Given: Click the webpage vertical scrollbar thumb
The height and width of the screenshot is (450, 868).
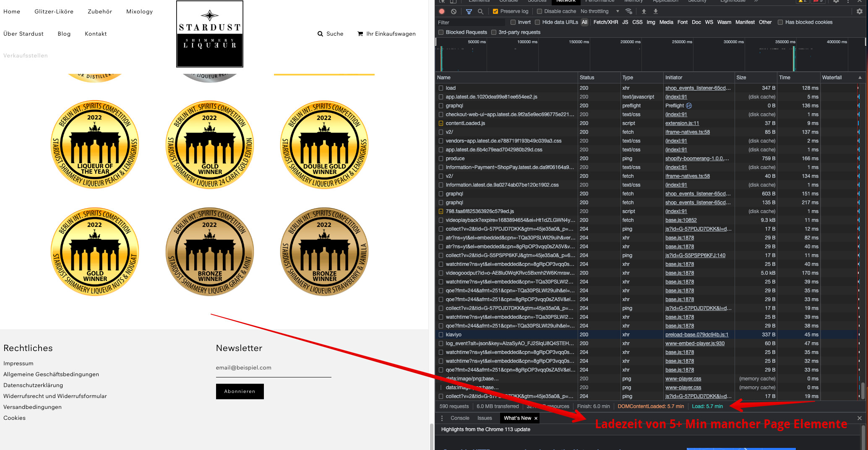Looking at the screenshot, I should coord(431,437).
